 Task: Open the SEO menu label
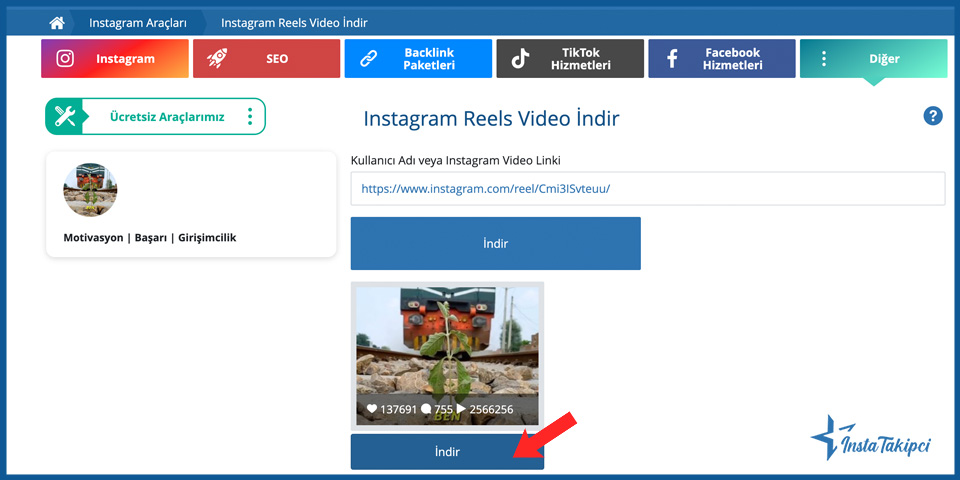pyautogui.click(x=277, y=59)
